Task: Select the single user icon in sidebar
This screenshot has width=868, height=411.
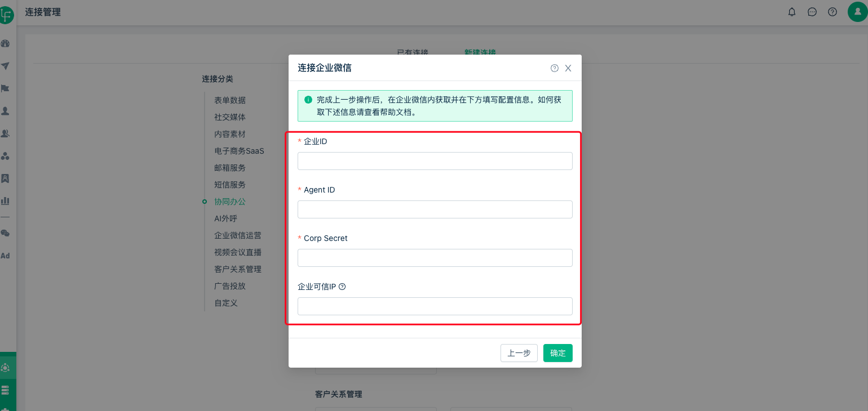Action: point(5,111)
